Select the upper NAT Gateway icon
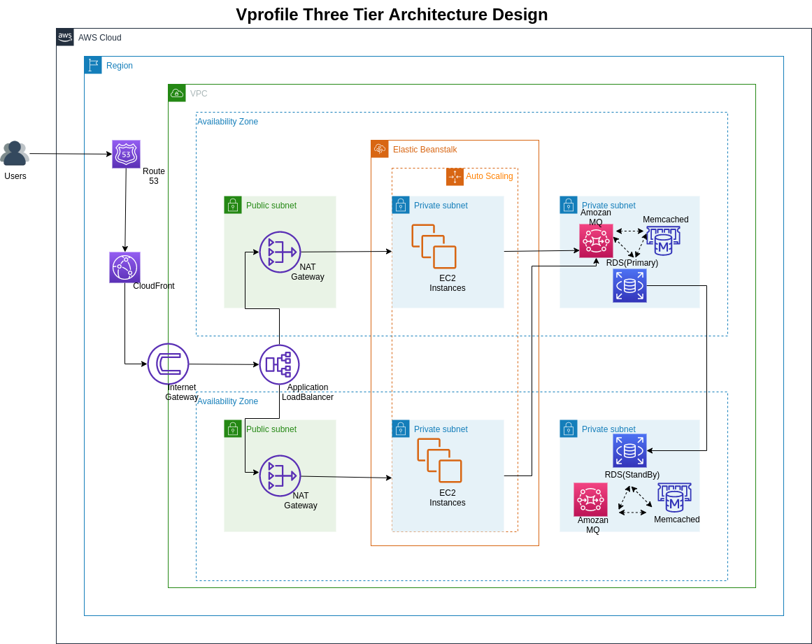Screen dimensions: 812x644 click(x=280, y=252)
